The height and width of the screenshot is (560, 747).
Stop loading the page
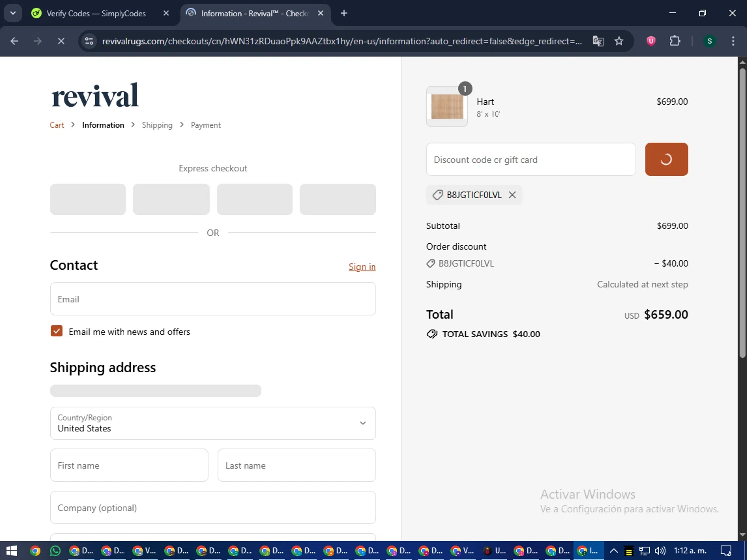point(61,41)
